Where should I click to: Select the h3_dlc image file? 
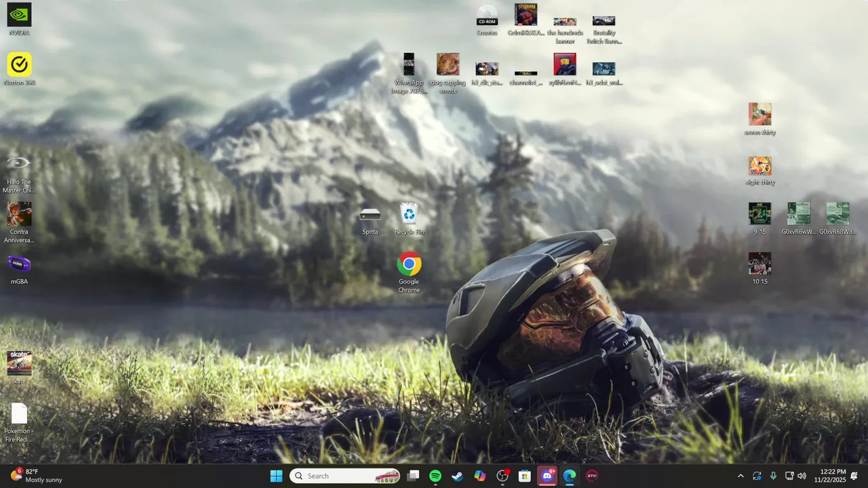point(487,73)
